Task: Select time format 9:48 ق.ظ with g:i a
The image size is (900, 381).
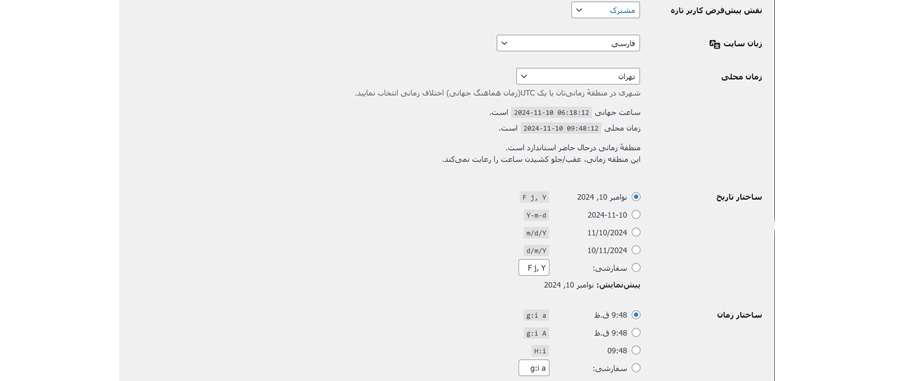Action: (x=636, y=315)
